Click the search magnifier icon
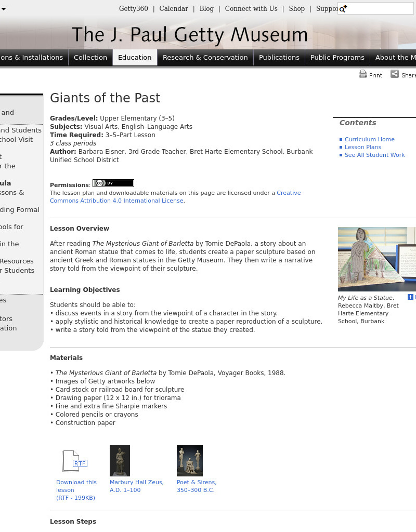This screenshot has height=532, width=416. tap(342, 9)
